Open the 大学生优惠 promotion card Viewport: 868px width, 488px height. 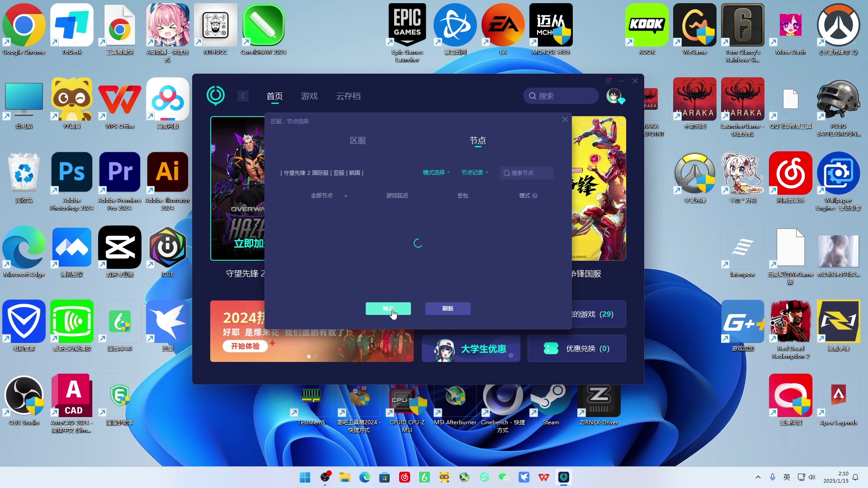471,348
